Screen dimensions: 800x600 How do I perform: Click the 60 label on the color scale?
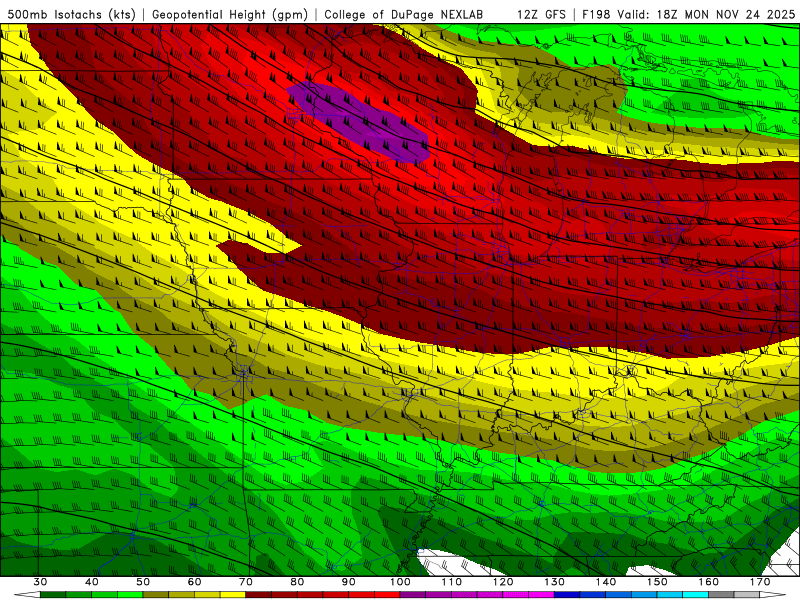click(194, 582)
